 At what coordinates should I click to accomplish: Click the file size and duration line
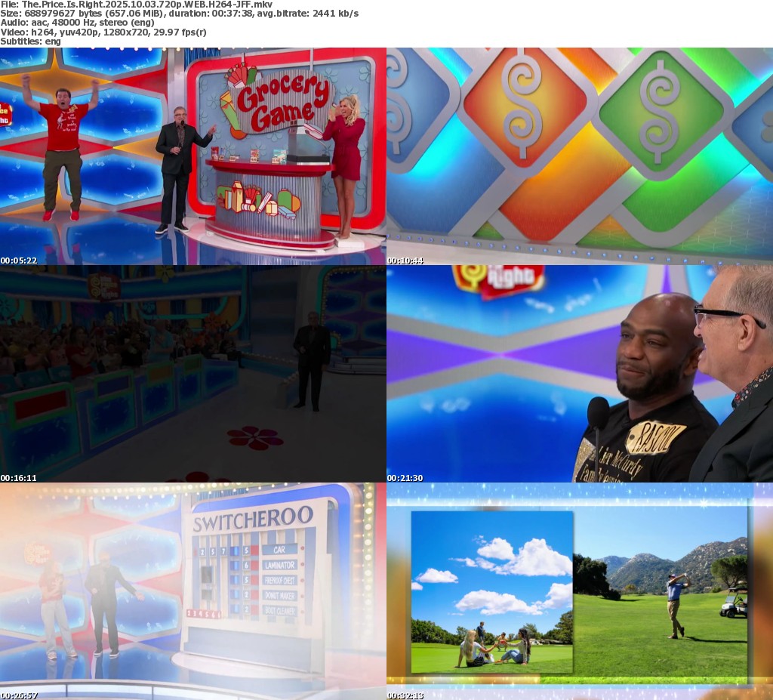(179, 14)
